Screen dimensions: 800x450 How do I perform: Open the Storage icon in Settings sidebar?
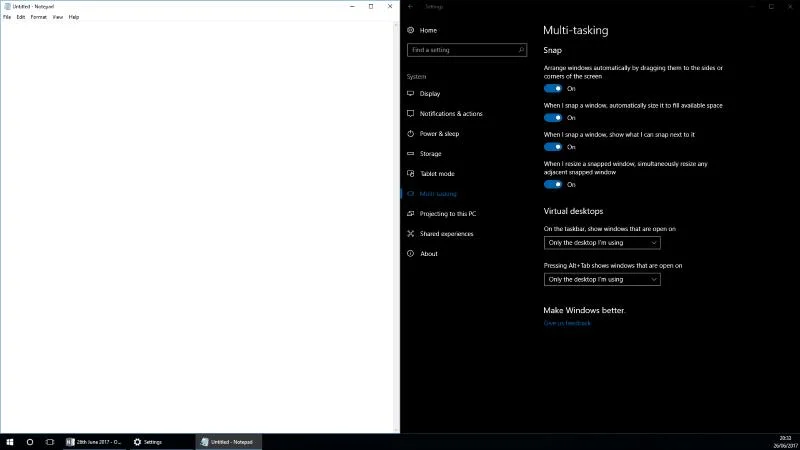[410, 154]
